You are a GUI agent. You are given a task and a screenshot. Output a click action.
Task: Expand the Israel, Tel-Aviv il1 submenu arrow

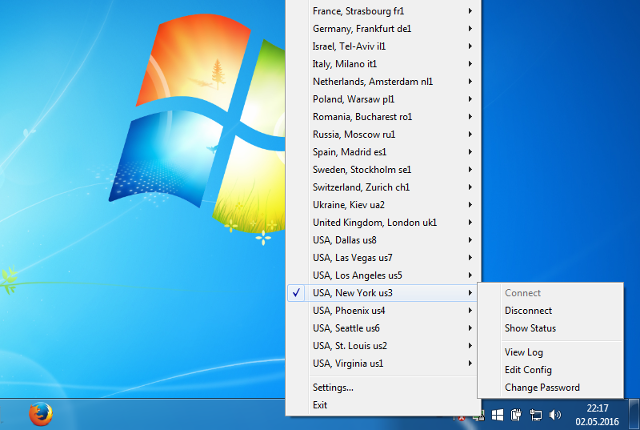(x=470, y=46)
